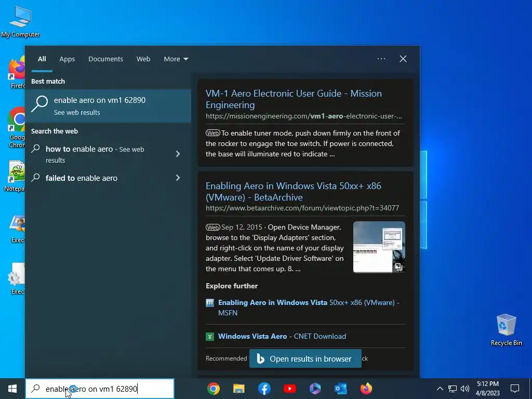The width and height of the screenshot is (532, 399).
Task: Open VM-1 Aero Electronic User Guide link
Action: click(x=294, y=99)
